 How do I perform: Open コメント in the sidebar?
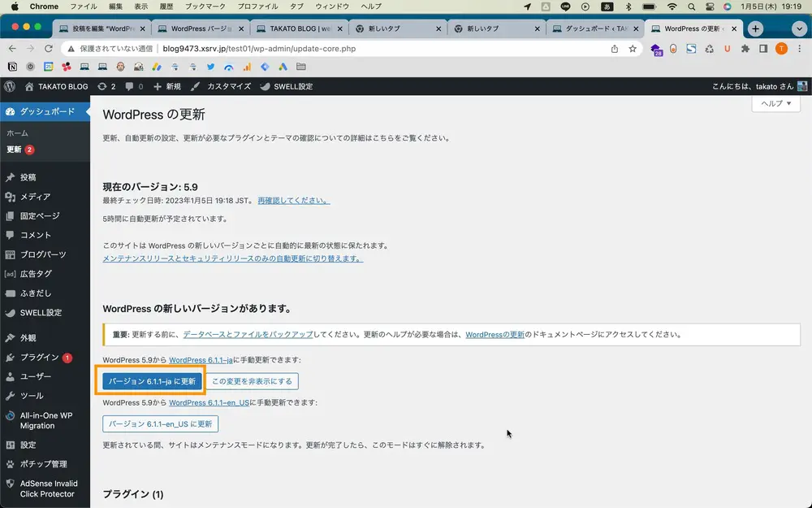45,235
